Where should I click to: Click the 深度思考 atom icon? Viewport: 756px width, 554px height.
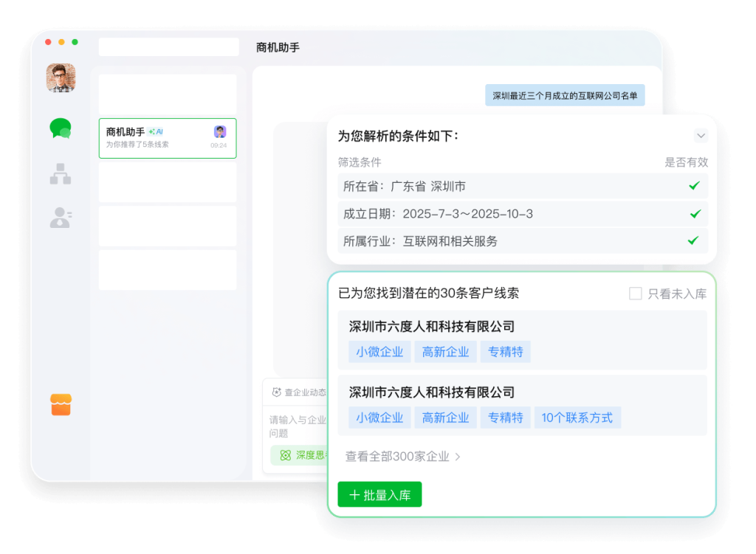[x=285, y=455]
